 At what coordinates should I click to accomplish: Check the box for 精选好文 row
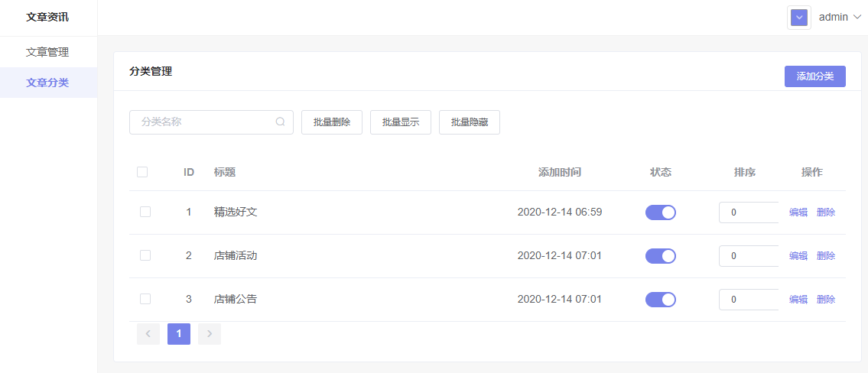point(145,212)
